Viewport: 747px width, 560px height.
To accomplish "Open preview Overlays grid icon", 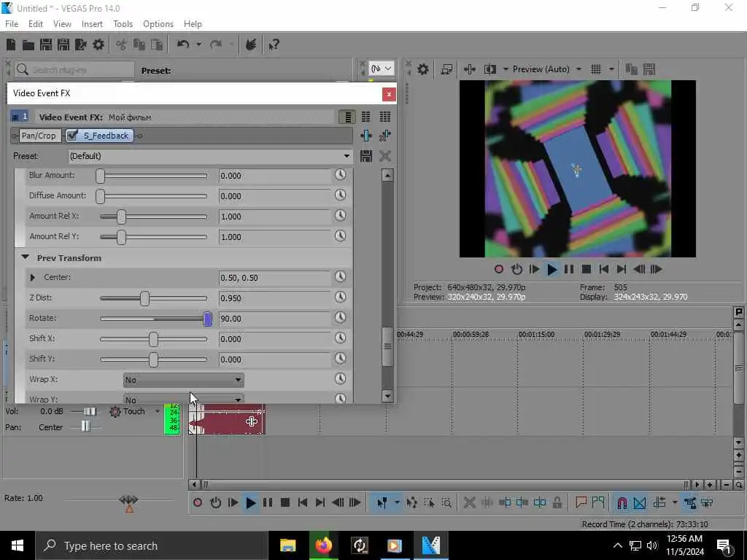I will 596,69.
